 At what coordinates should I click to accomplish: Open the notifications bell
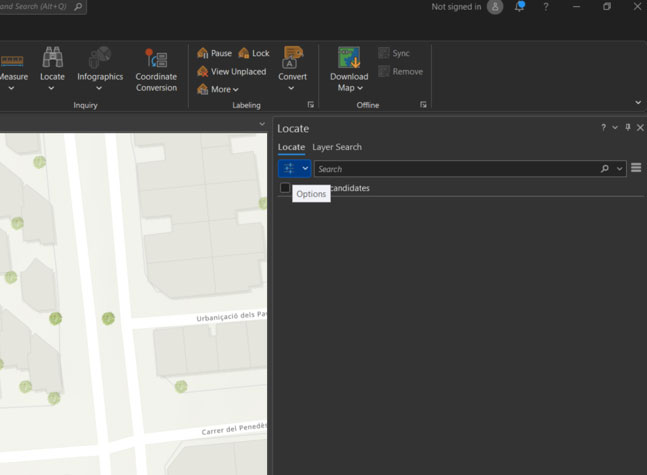[x=519, y=7]
